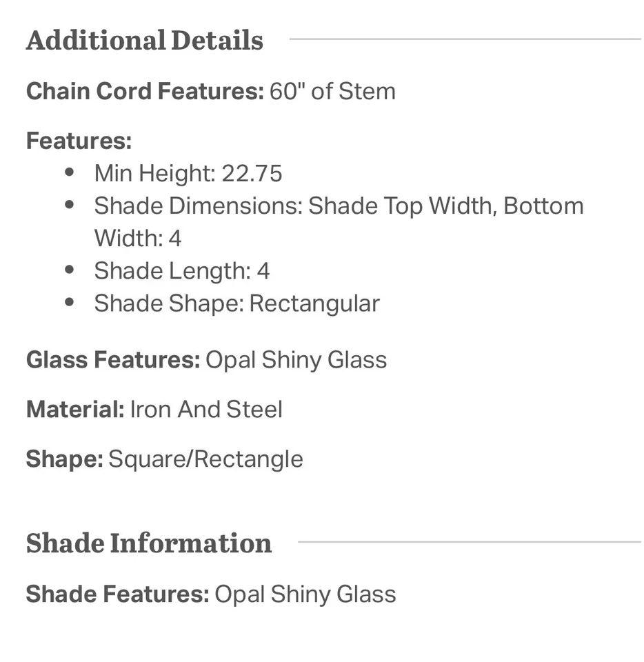The image size is (644, 662).
Task: Select the Opal Shiny Glass glass value
Action: coord(296,360)
